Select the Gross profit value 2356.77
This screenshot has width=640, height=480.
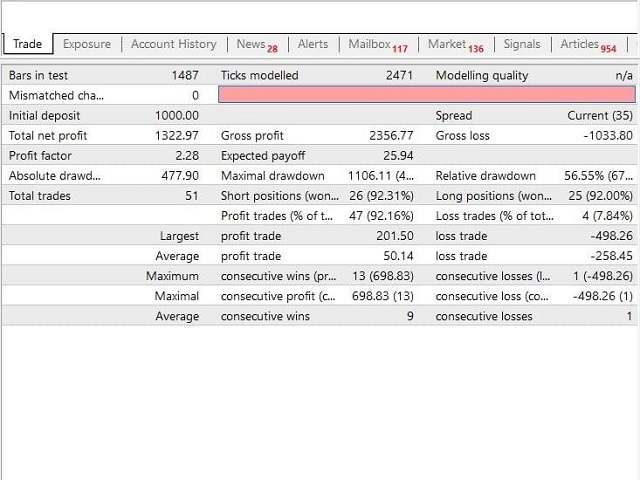391,136
